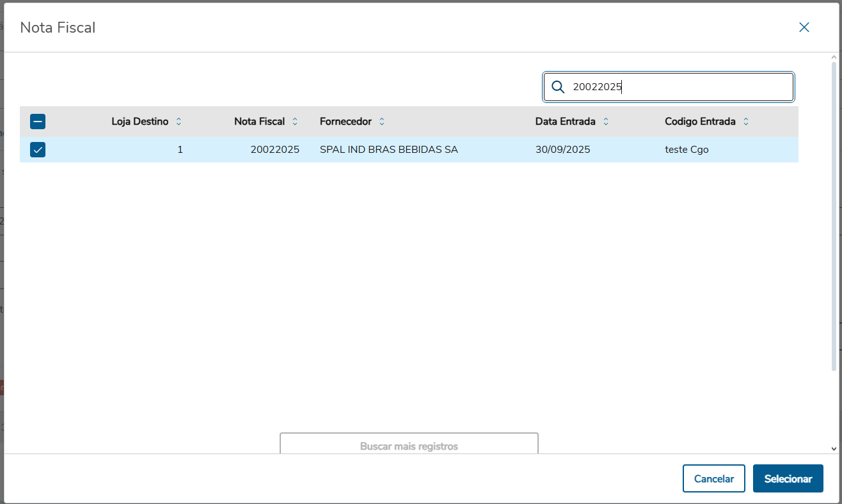Viewport: 842px width, 504px height.
Task: Sort by Loja Destino using its arrow icon
Action: click(179, 122)
